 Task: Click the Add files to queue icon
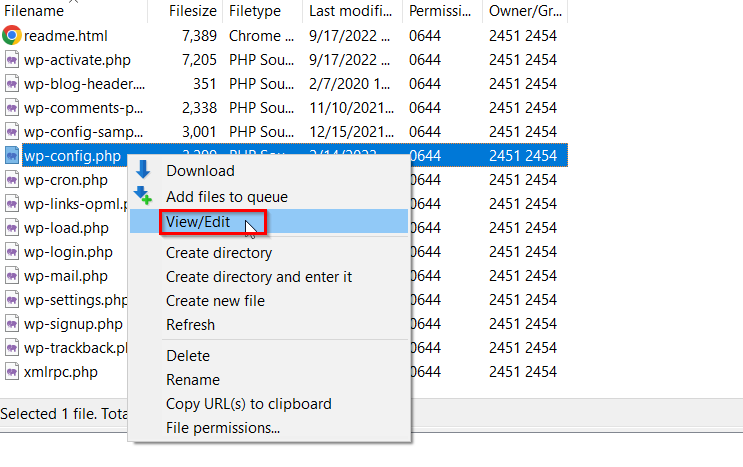click(x=143, y=195)
